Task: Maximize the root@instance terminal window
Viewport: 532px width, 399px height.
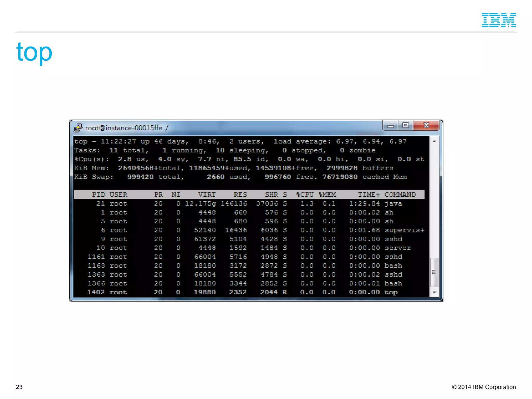Action: click(x=405, y=125)
